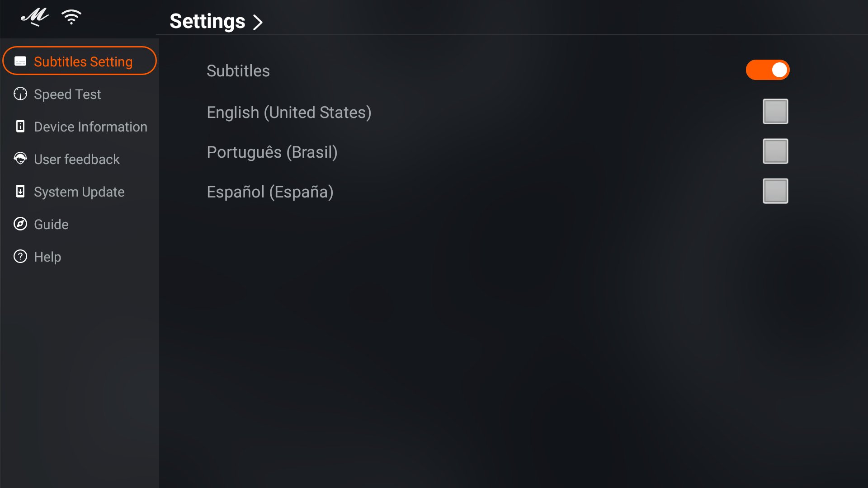Click the M logo at top left
Image resolution: width=868 pixels, height=488 pixels.
tap(35, 17)
